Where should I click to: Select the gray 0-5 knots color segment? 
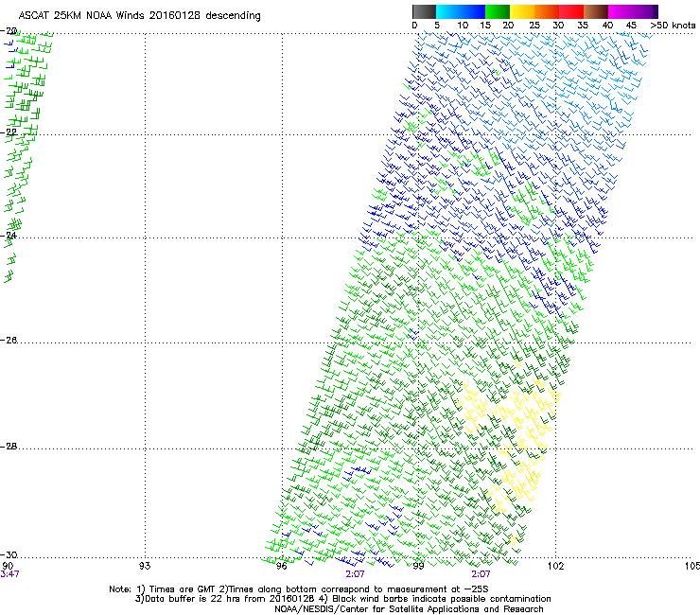point(424,11)
